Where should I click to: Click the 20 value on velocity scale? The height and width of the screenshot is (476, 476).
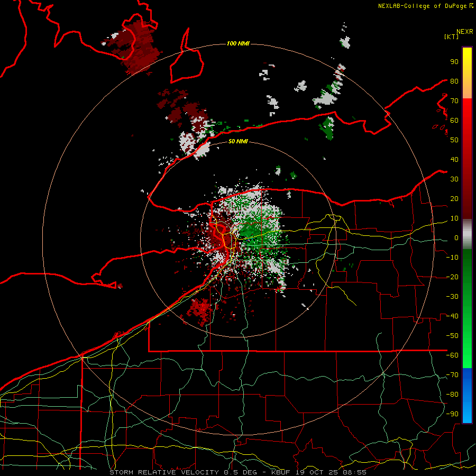click(x=454, y=198)
